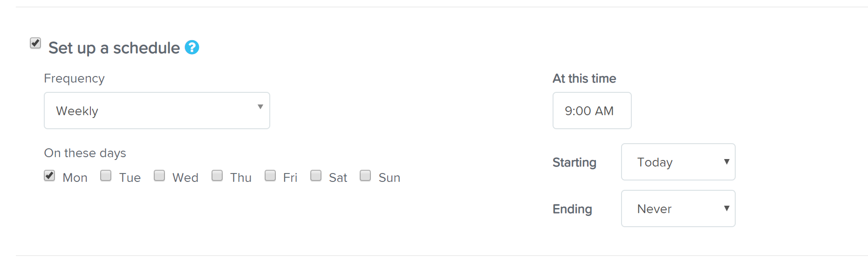
Task: Open the Starting Today dropdown
Action: click(x=678, y=162)
